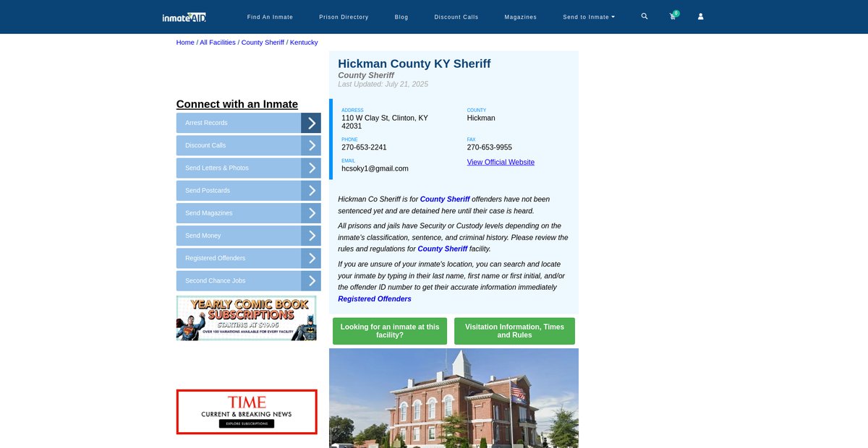
Task: Click the arrow beside Send Magazines
Action: 311,213
